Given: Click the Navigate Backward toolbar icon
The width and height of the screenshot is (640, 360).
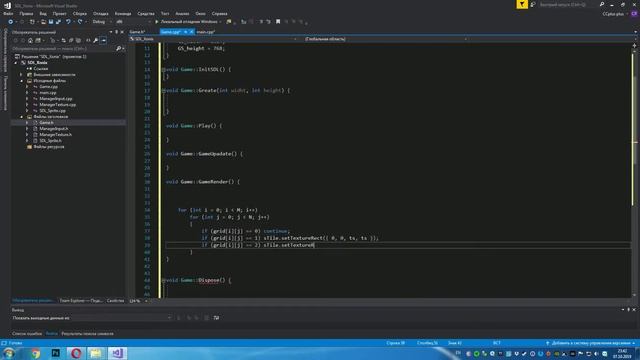Looking at the screenshot, I should coord(11,22).
